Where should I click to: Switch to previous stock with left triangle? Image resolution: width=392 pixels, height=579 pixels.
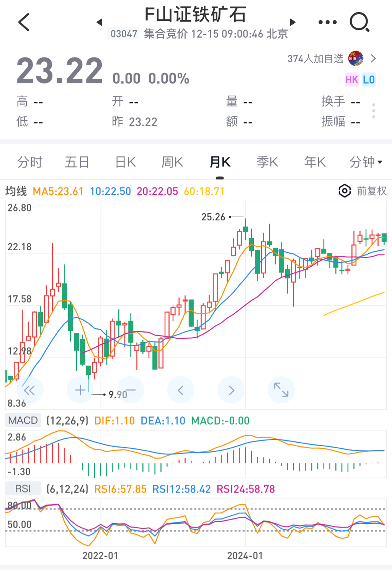coord(100,22)
